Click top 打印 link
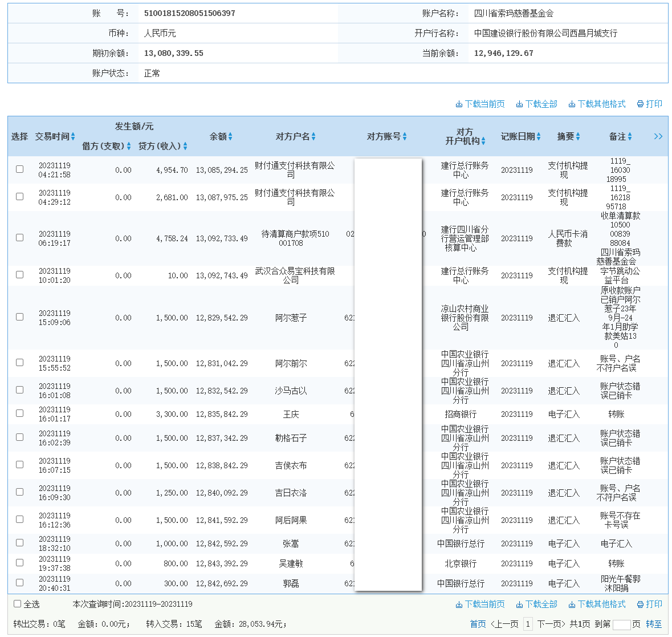The height and width of the screenshot is (637, 672). pos(650,104)
